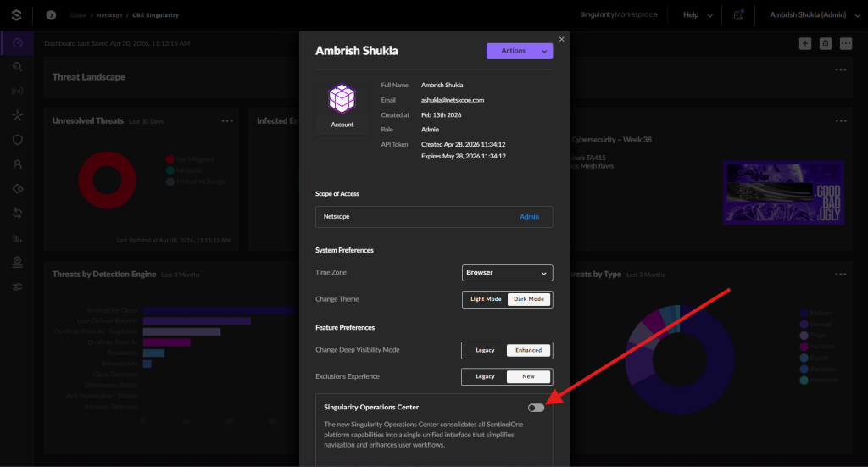Open the ribbon badge icon in sidebar

17,262
